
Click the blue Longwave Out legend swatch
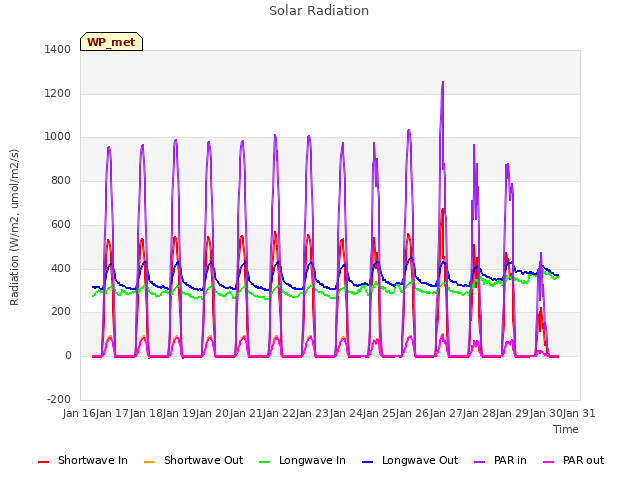click(368, 462)
